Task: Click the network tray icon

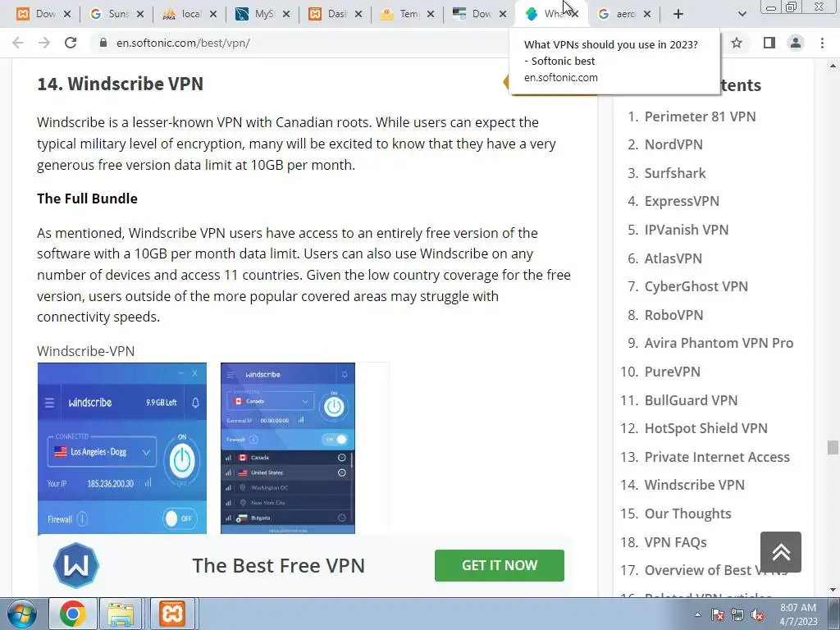Action: coord(737,614)
